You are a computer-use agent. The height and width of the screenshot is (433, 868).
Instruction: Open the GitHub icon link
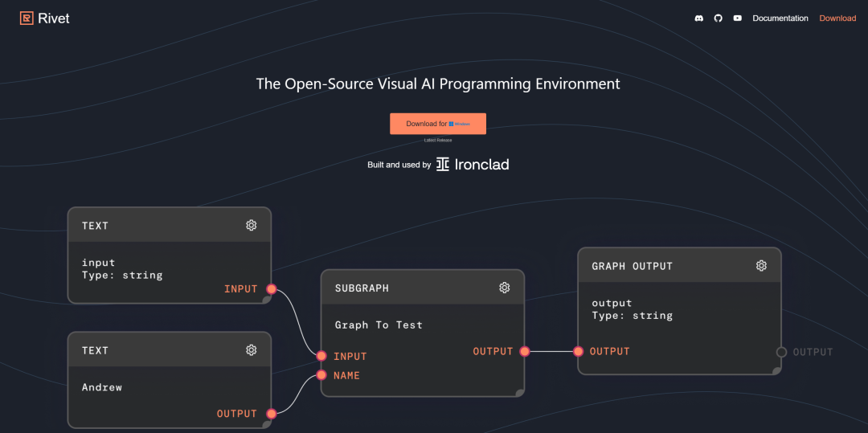click(718, 18)
